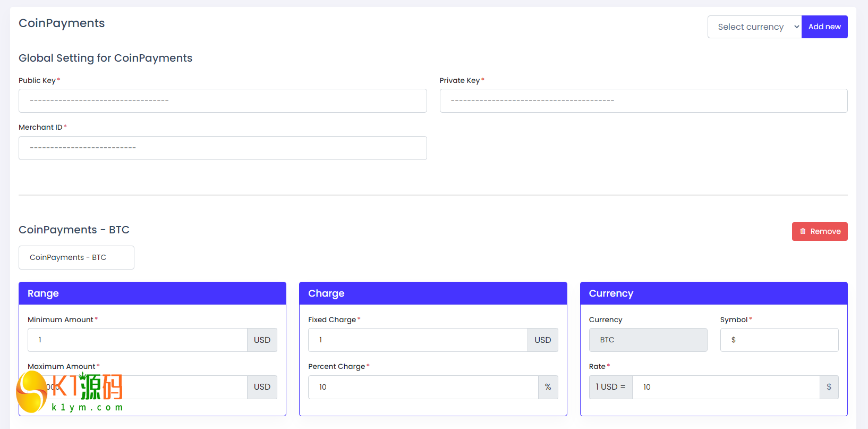
Task: Click the percent sign addon of Percent Charge
Action: pos(548,387)
